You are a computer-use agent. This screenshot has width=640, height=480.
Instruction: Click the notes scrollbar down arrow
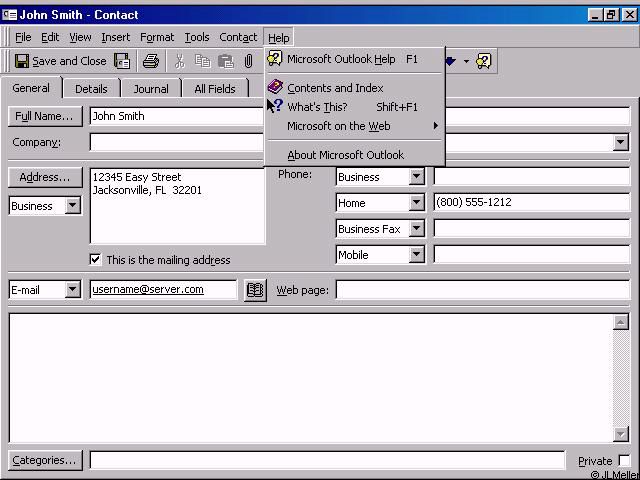[620, 434]
